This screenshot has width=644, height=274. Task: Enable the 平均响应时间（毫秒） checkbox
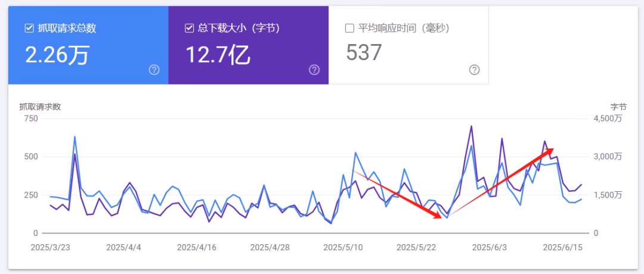350,28
